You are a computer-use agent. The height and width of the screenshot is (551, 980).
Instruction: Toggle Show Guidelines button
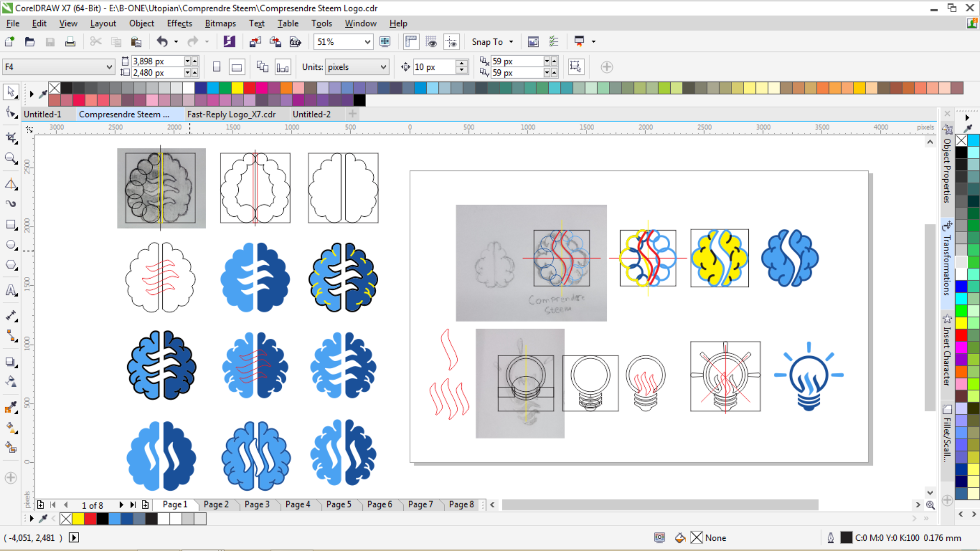452,42
